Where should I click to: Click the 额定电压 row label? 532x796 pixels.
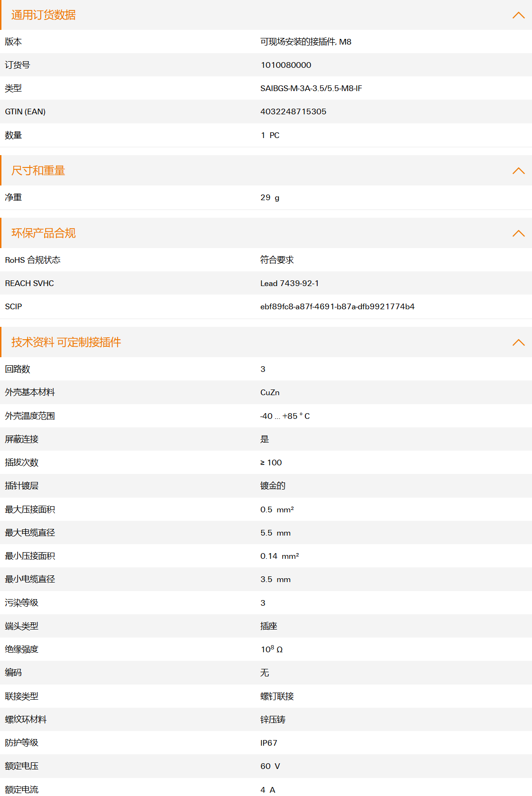coord(22,766)
